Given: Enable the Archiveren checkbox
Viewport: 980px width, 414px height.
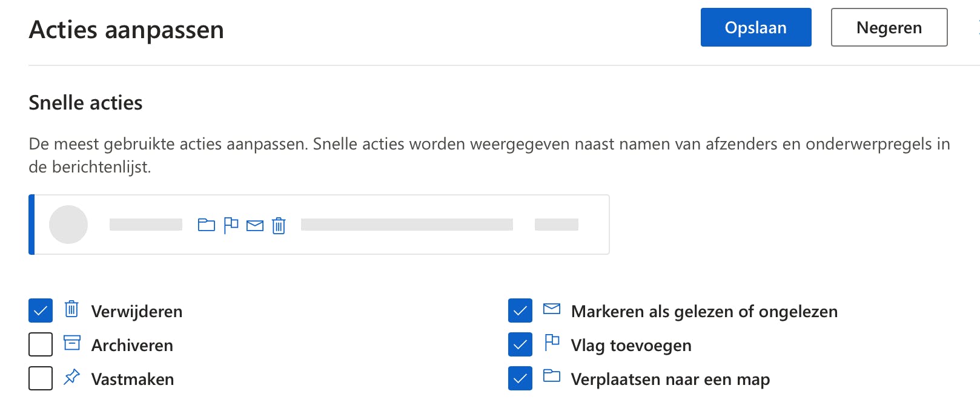Looking at the screenshot, I should click(x=40, y=344).
